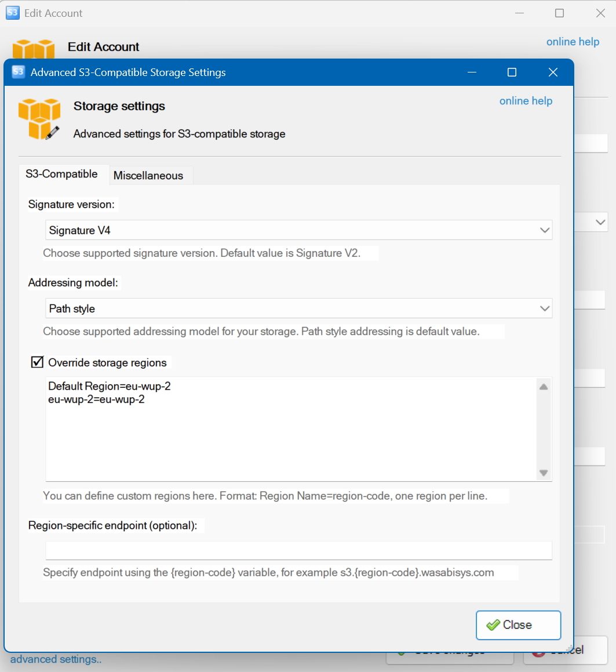This screenshot has width=616, height=672.
Task: Click the S3 icon in dialog title bar
Action: pyautogui.click(x=18, y=72)
